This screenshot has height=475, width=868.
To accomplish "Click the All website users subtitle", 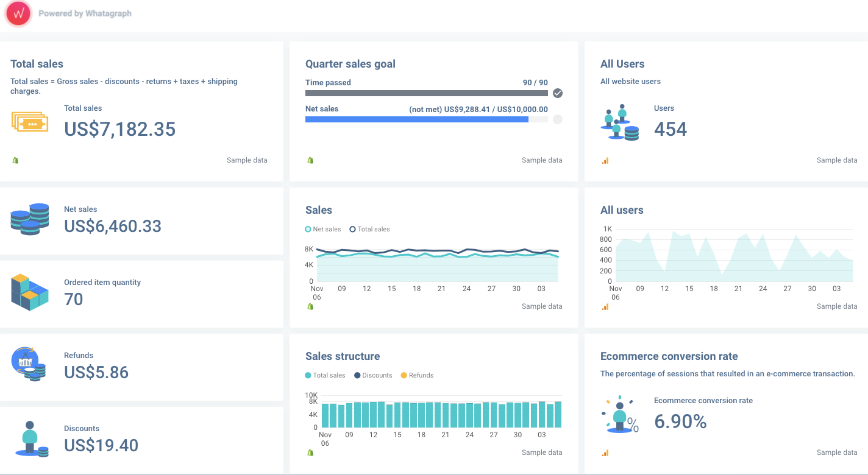I will click(x=630, y=82).
